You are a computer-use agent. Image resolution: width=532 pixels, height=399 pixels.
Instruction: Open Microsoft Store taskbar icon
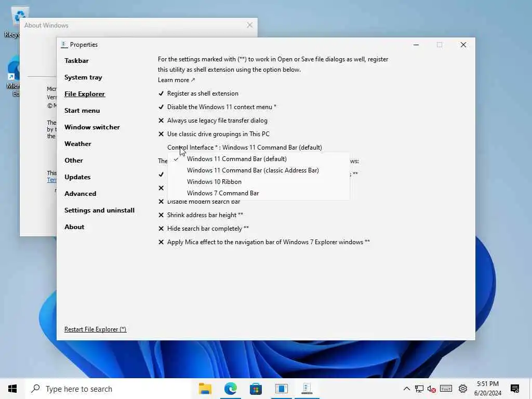[x=256, y=389]
